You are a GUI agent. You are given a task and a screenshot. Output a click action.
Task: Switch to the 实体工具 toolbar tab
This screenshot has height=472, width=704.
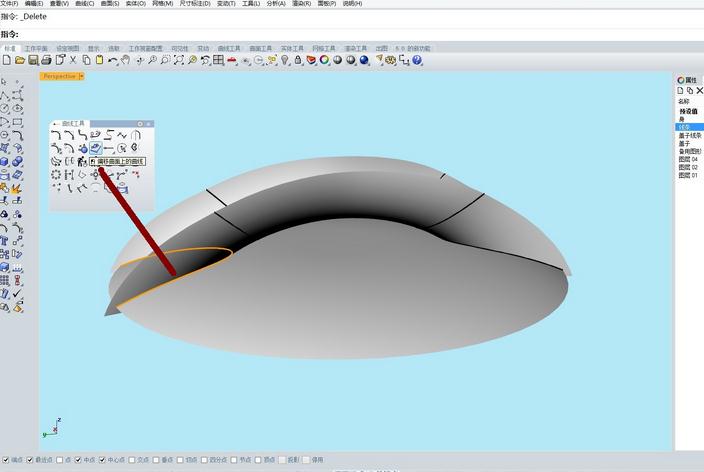(291, 48)
